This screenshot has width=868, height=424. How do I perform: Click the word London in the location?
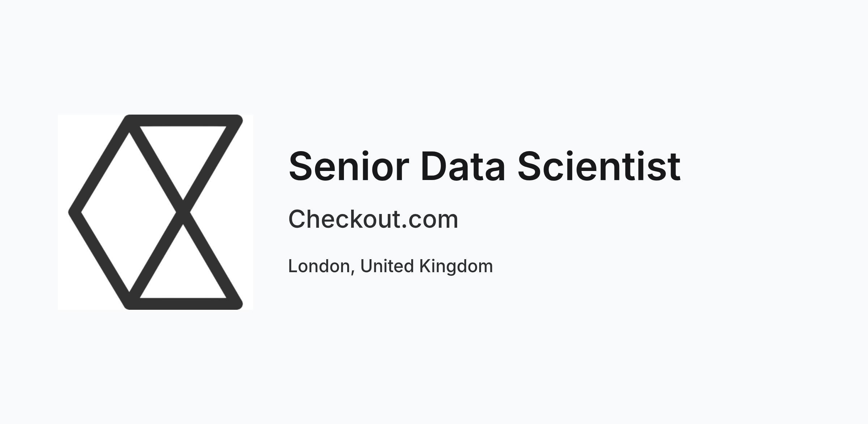point(319,266)
